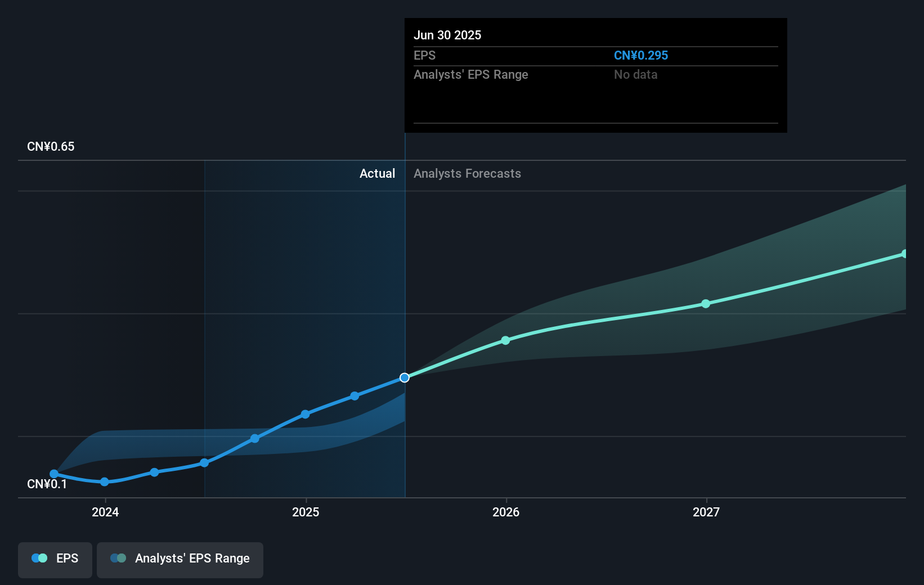924x585 pixels.
Task: Click the 2026 x-axis label
Action: tap(505, 512)
